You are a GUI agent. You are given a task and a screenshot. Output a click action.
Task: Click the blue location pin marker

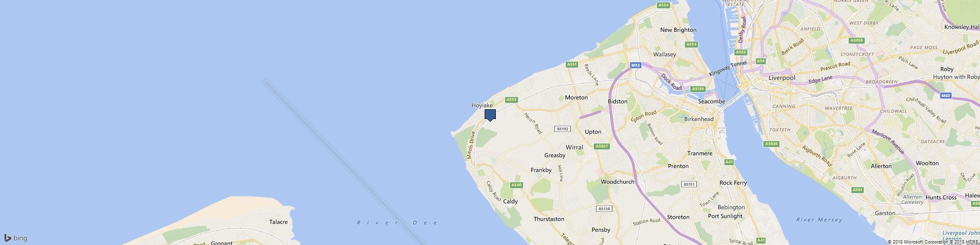(490, 115)
